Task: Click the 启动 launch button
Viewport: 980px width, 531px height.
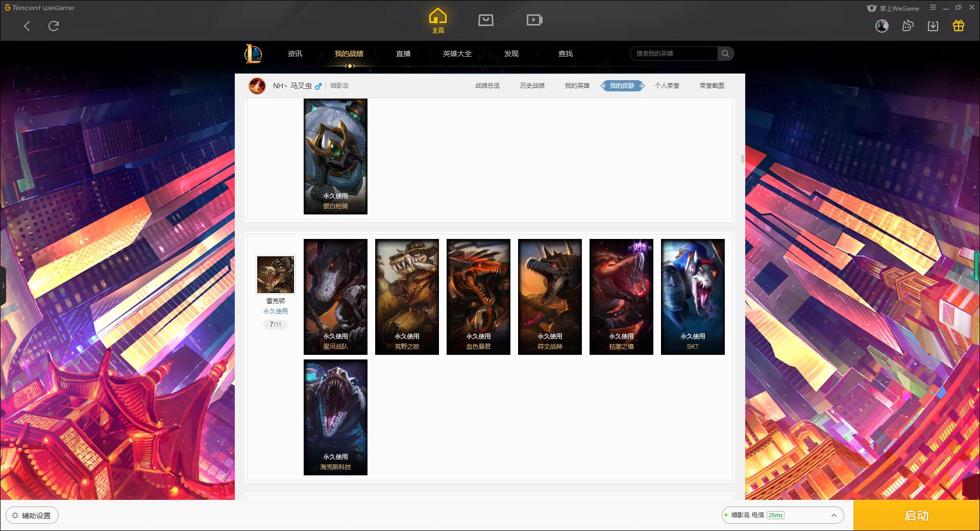Action: (x=916, y=515)
